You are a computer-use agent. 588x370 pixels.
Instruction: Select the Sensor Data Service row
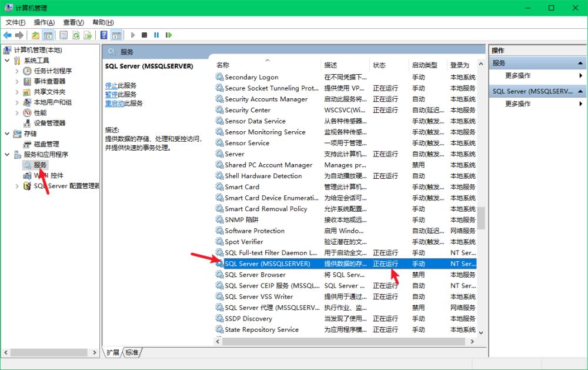[346, 121]
